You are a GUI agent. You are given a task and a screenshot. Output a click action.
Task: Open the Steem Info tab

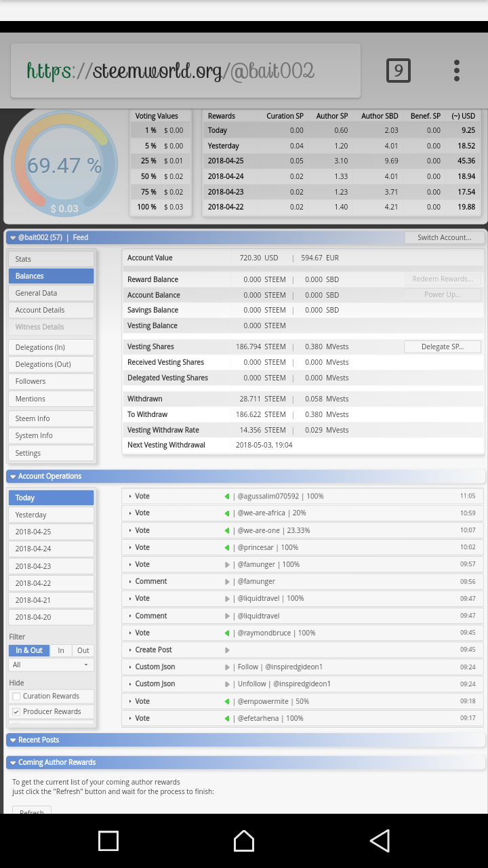point(51,418)
